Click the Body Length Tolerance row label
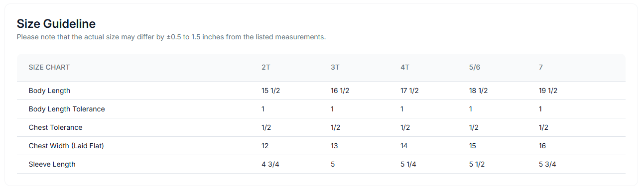 pyautogui.click(x=67, y=109)
